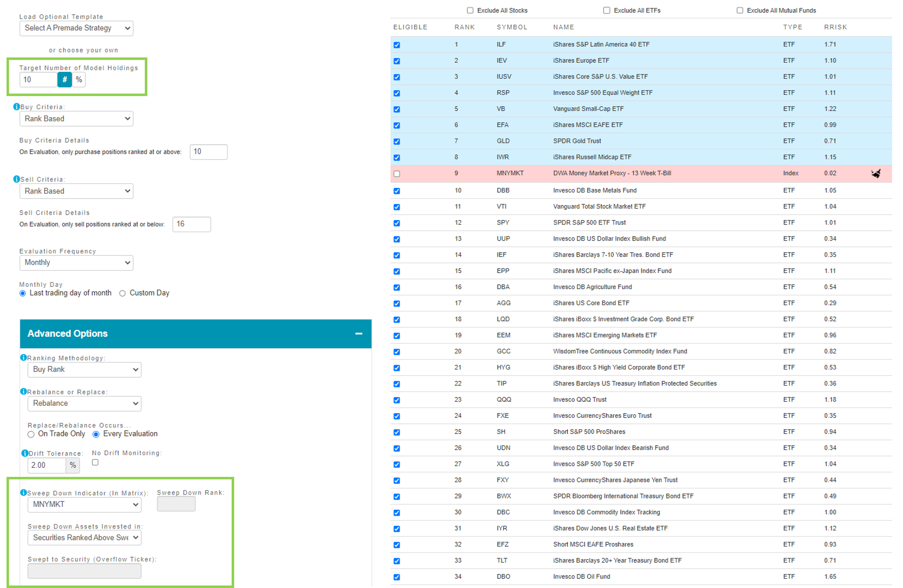Image resolution: width=903 pixels, height=588 pixels.
Task: Click the SPDR Gold Trust row name
Action: pyautogui.click(x=577, y=141)
